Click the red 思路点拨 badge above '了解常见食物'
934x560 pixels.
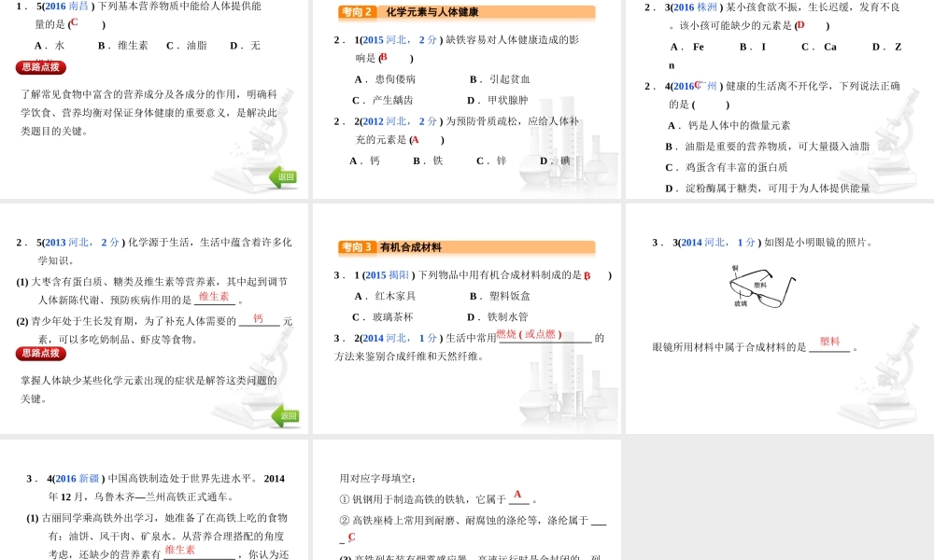pos(40,67)
